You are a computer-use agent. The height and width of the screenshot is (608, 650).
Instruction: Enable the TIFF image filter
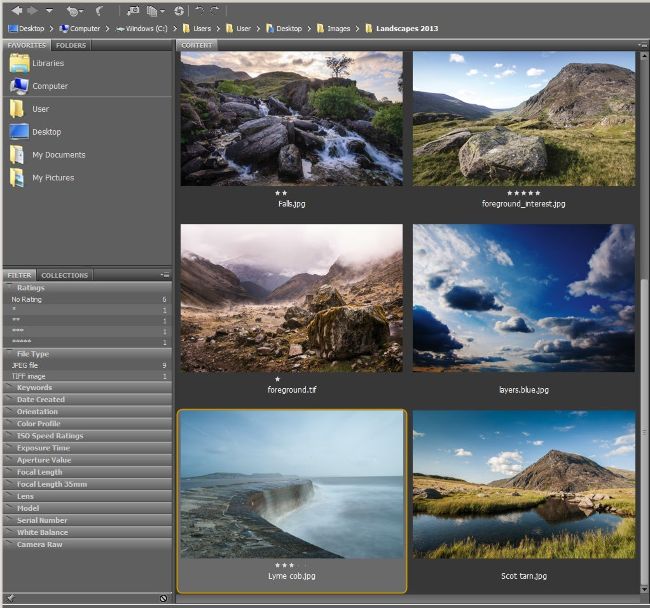point(30,376)
